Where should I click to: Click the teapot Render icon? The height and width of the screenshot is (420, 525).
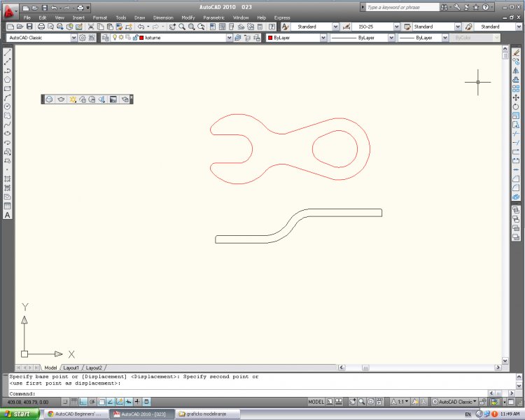tap(62, 99)
